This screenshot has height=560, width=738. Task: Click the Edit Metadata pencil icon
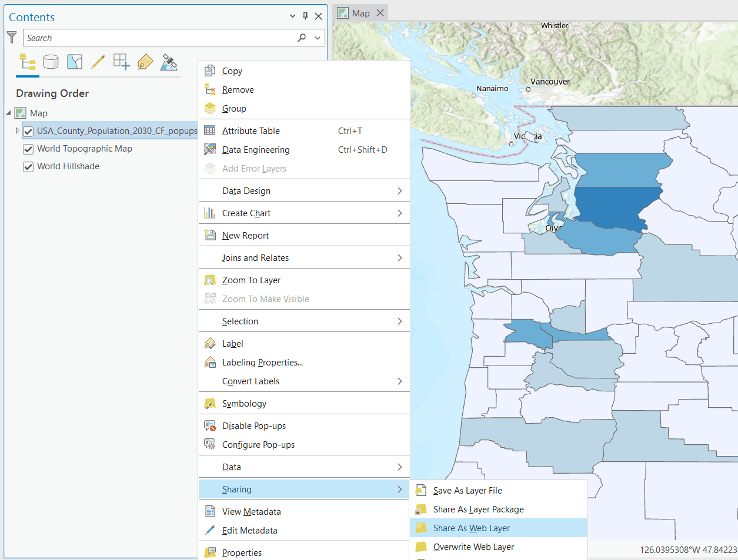pyautogui.click(x=210, y=530)
